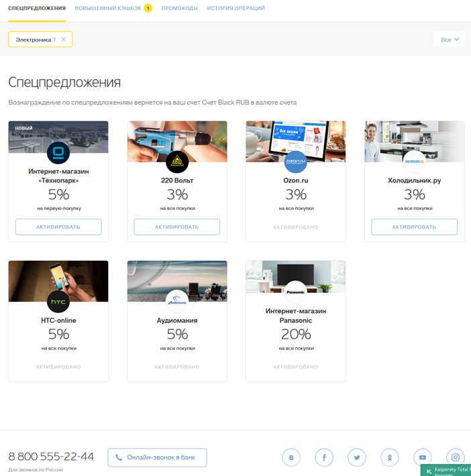This screenshot has height=476, width=471.
Task: Click the Panasonic round logo
Action: 296,292
